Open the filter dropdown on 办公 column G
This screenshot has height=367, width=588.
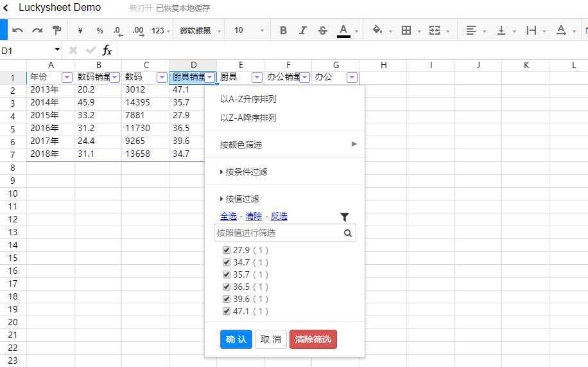click(352, 77)
